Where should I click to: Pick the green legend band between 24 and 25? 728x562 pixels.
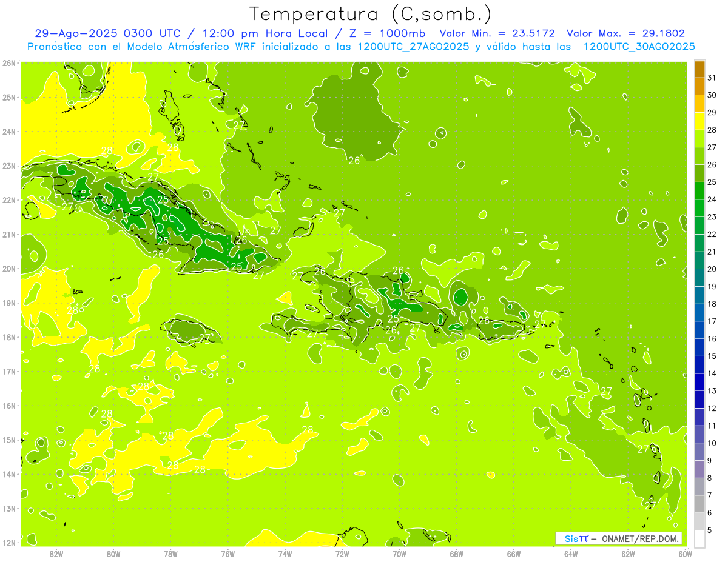click(x=699, y=191)
